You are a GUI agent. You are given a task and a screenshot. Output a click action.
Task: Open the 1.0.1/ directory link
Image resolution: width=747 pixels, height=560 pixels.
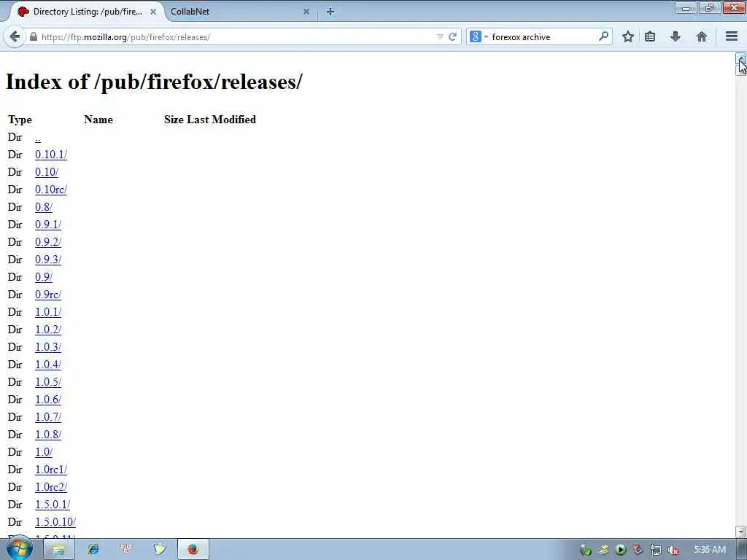(48, 312)
